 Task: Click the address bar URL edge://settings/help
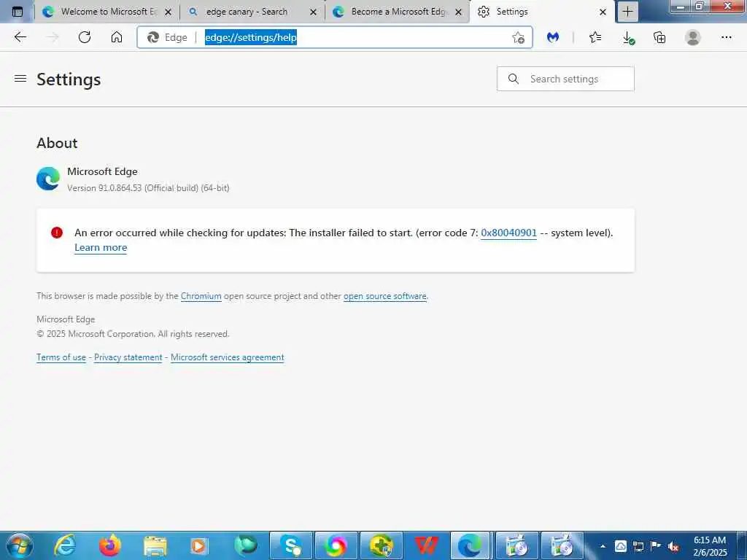[251, 37]
